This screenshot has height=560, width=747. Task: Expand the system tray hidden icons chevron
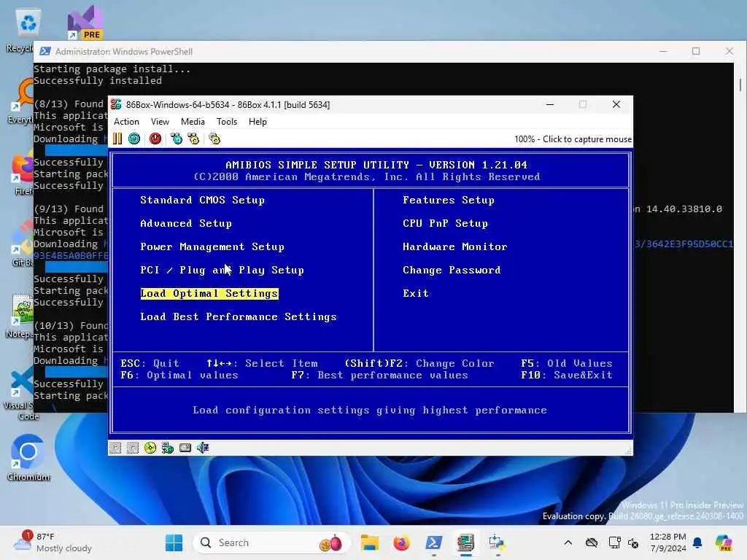[568, 542]
